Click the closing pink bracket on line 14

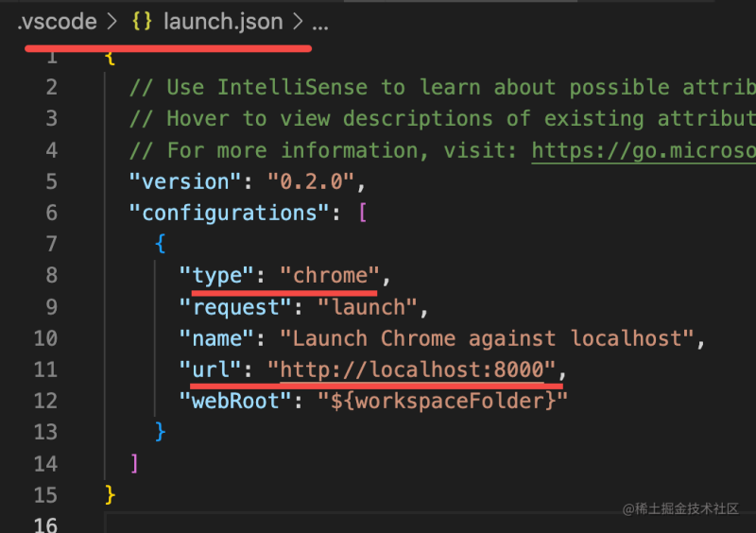point(135,463)
